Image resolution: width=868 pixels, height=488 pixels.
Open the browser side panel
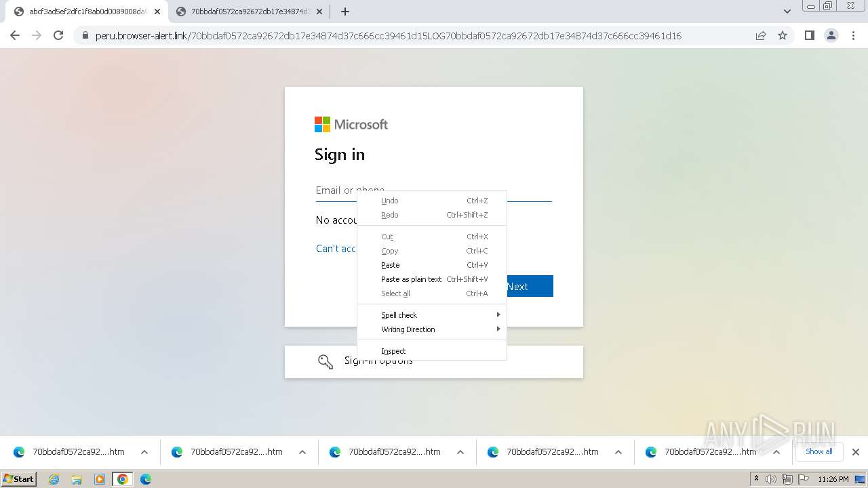tap(810, 36)
